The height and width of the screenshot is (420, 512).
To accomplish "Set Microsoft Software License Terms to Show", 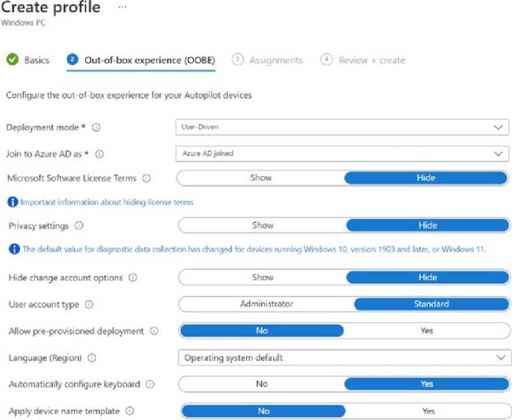I will click(261, 178).
